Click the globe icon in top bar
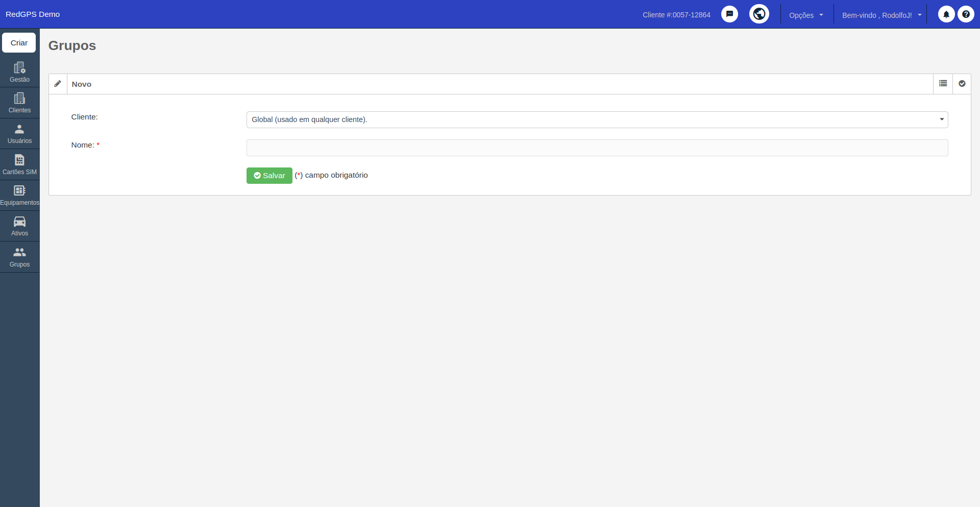 pos(759,14)
